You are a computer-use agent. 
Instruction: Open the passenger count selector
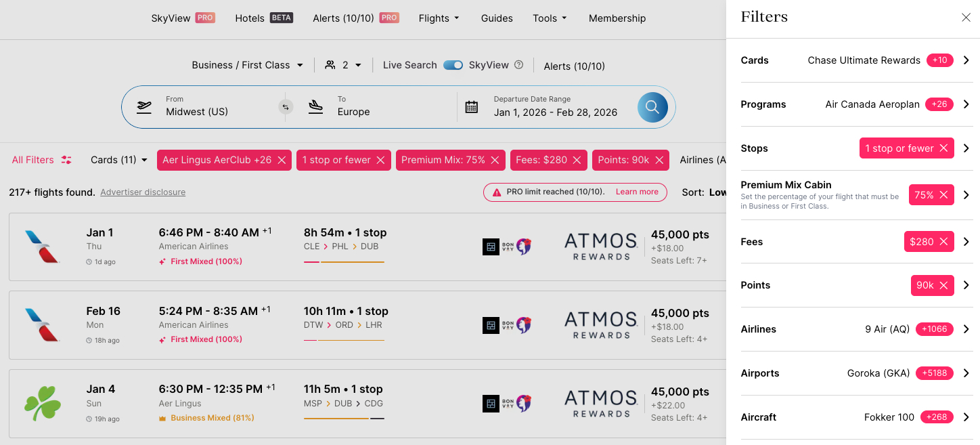click(343, 64)
